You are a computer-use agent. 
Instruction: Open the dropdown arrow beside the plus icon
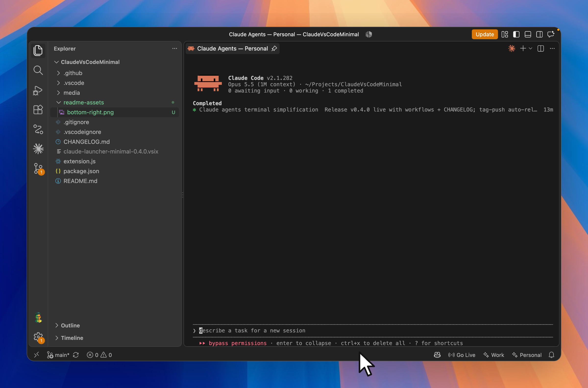(x=530, y=49)
